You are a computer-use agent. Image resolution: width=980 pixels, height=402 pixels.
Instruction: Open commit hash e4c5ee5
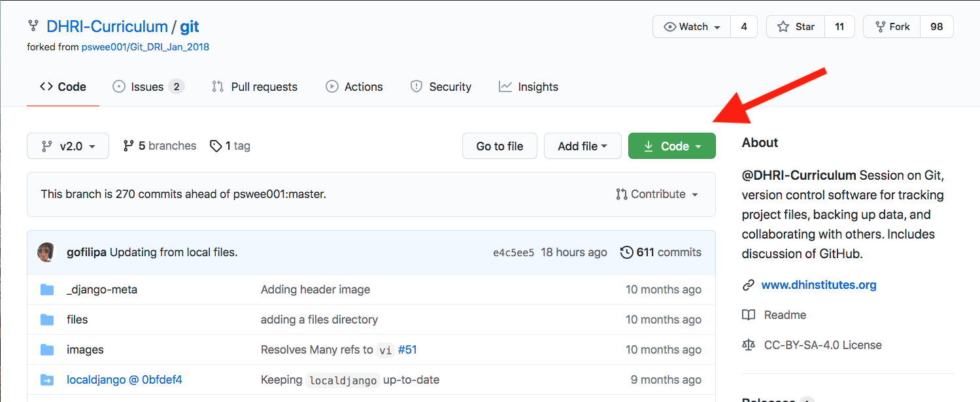pos(513,252)
